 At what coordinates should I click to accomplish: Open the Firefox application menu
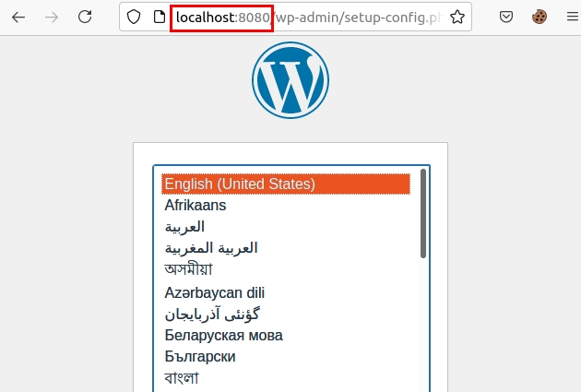click(x=573, y=17)
